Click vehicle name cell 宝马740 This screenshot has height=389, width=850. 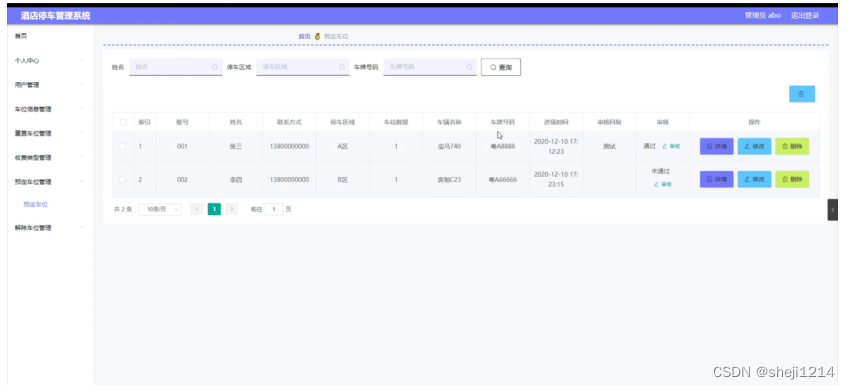tap(449, 146)
